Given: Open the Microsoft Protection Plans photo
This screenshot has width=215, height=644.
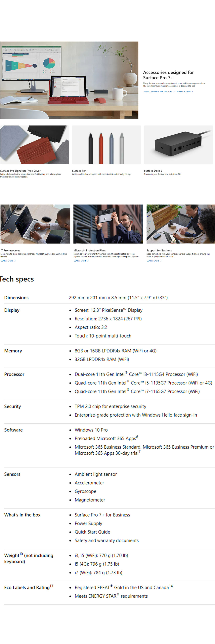Looking at the screenshot, I should (x=108, y=224).
